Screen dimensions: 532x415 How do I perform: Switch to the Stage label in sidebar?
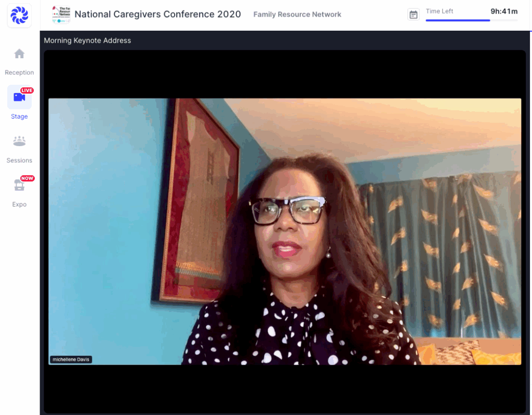[19, 116]
